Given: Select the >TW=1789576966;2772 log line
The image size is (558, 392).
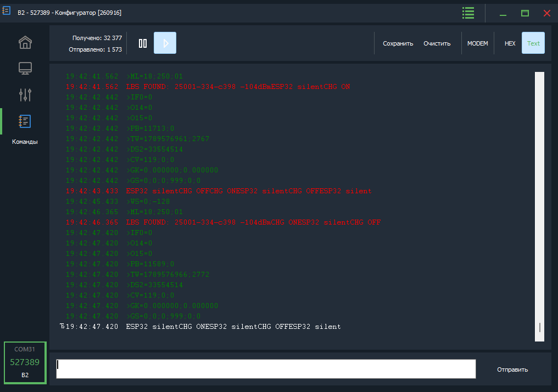Looking at the screenshot, I should tap(137, 275).
